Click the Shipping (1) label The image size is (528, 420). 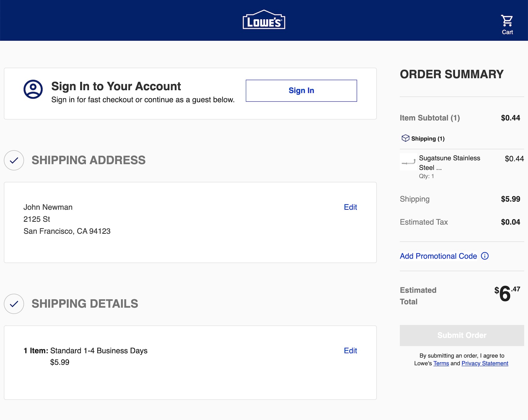427,139
